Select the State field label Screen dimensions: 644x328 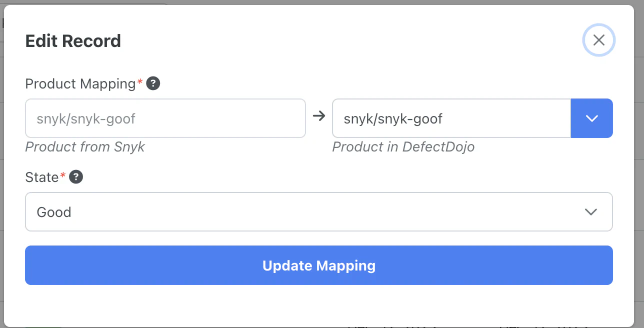point(42,177)
